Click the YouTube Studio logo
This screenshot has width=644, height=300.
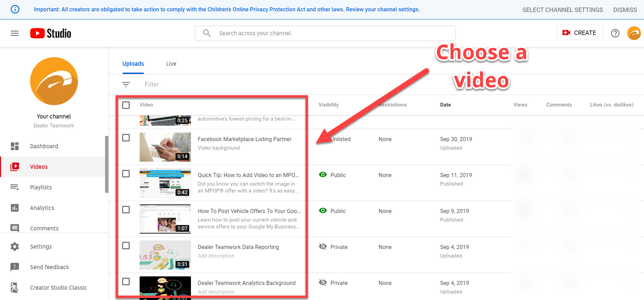click(51, 33)
